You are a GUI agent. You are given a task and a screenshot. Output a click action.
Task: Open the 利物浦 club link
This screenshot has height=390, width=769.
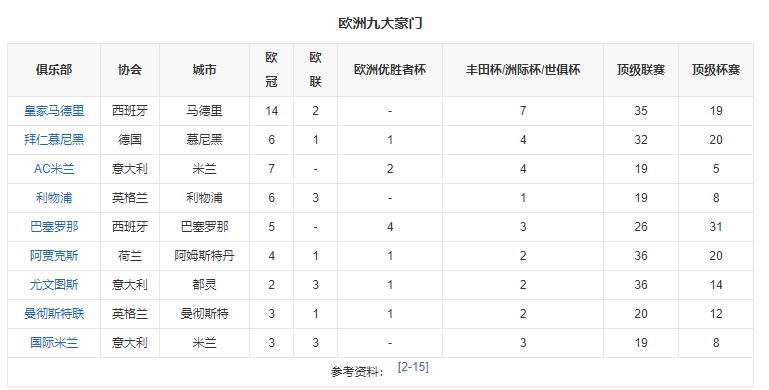click(54, 198)
